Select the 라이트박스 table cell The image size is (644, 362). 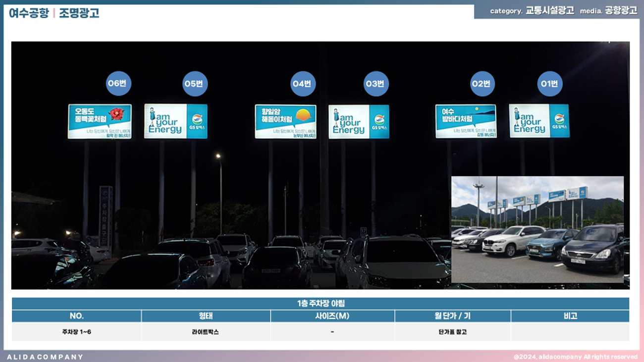pyautogui.click(x=206, y=332)
